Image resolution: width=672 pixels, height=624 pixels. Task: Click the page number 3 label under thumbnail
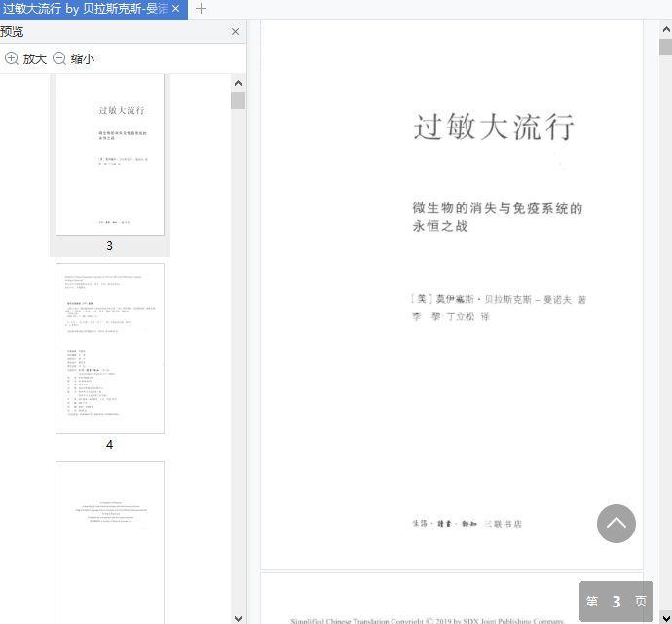110,246
